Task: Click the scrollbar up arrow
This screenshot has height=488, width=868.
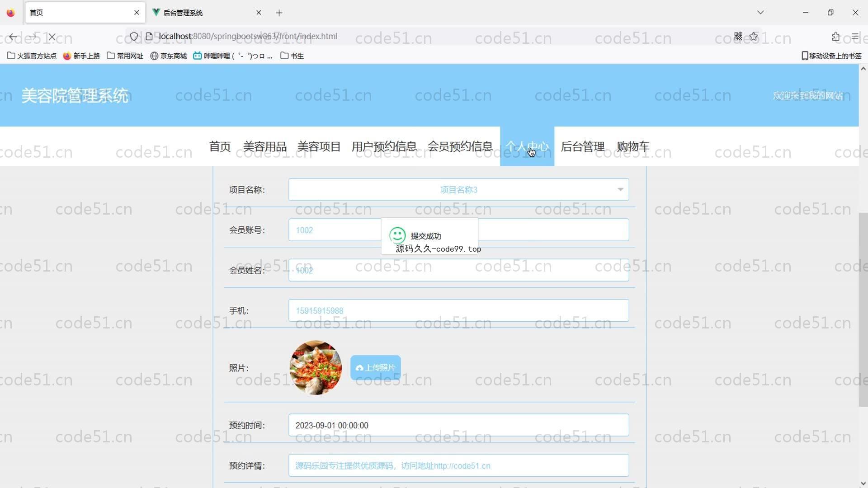Action: 863,69
